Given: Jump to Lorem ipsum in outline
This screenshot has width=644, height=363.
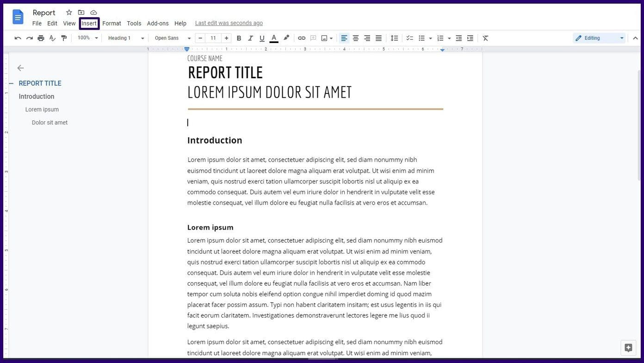Looking at the screenshot, I should point(42,109).
